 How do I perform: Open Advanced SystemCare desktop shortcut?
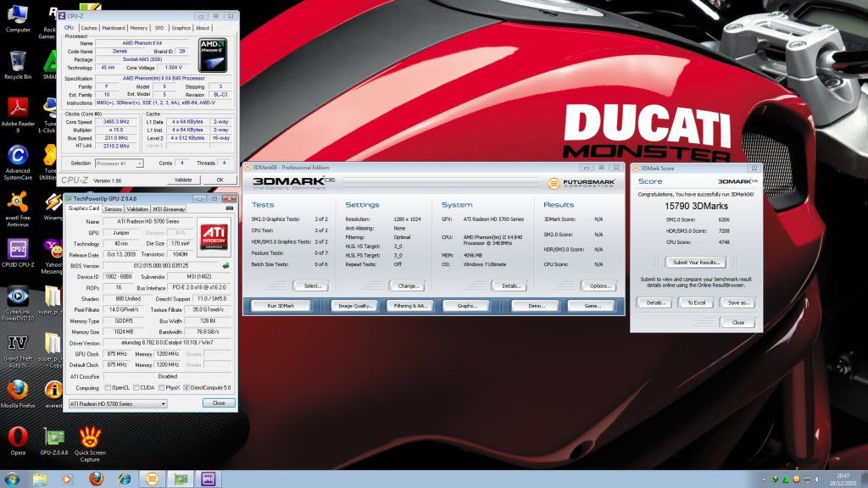(18, 162)
